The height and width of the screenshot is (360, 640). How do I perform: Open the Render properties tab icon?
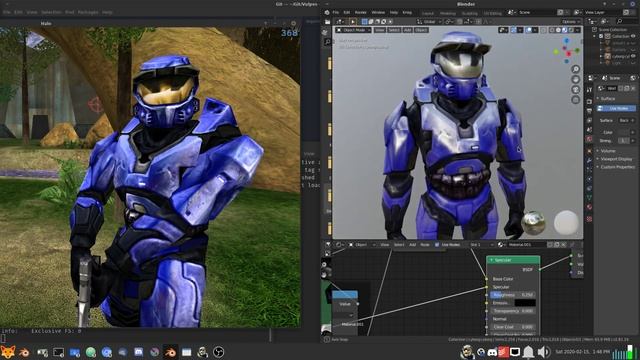tap(589, 101)
